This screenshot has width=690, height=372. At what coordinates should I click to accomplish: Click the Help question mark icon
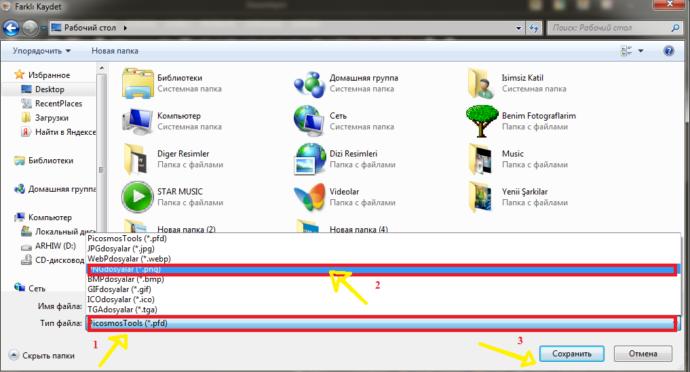point(668,51)
